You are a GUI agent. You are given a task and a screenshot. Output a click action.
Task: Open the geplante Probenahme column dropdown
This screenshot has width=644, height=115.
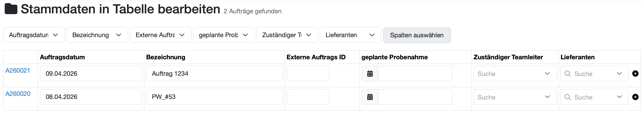click(x=224, y=35)
